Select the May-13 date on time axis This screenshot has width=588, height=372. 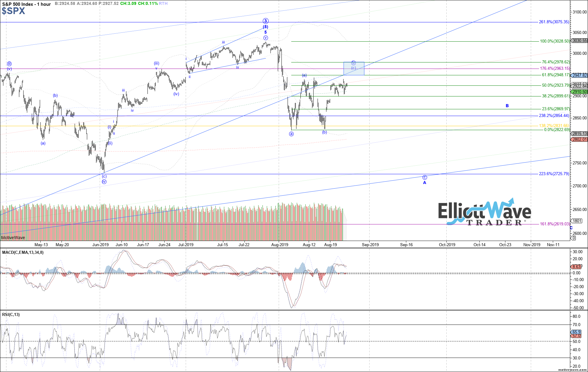41,245
